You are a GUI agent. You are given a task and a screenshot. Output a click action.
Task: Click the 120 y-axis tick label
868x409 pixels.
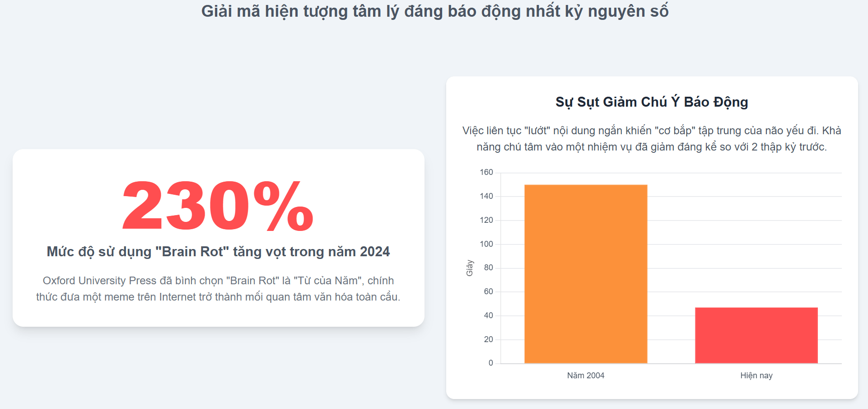(486, 220)
